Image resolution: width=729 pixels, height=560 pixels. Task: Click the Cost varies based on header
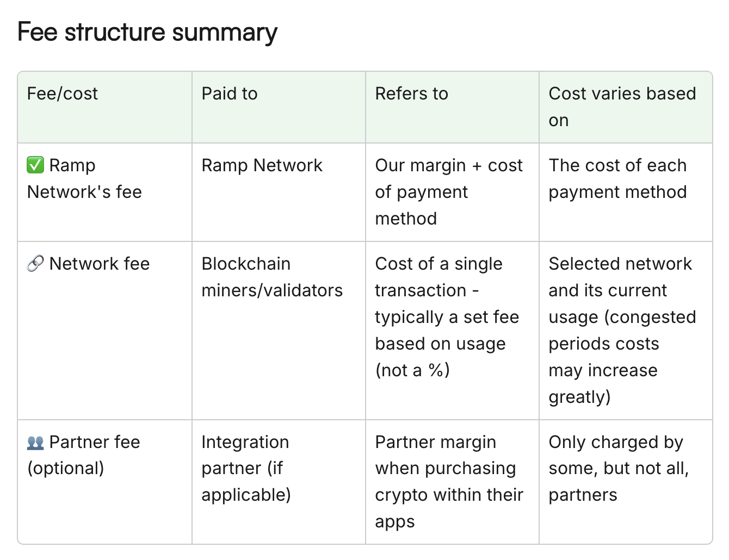tap(622, 107)
